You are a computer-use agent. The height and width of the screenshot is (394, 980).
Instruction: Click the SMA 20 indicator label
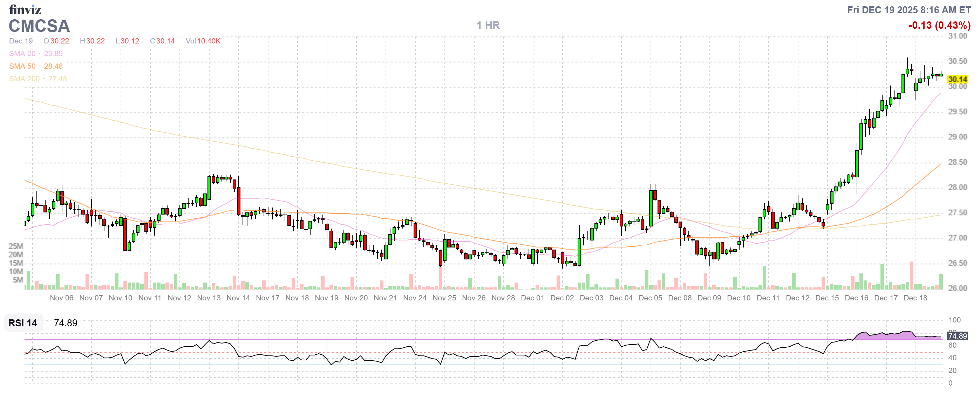[22, 54]
